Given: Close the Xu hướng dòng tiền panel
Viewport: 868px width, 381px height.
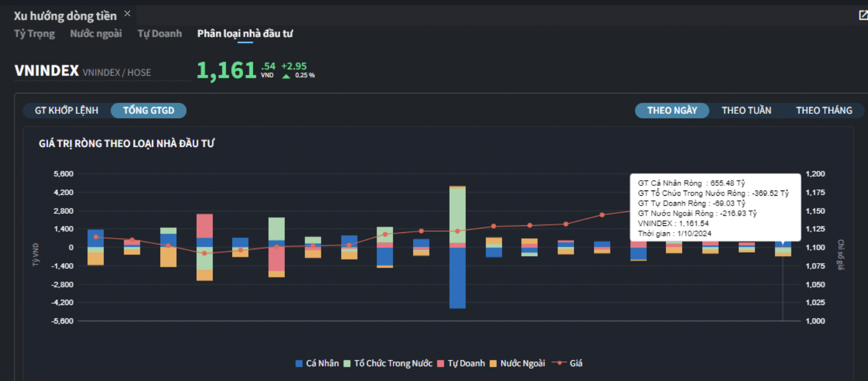Looking at the screenshot, I should (128, 13).
